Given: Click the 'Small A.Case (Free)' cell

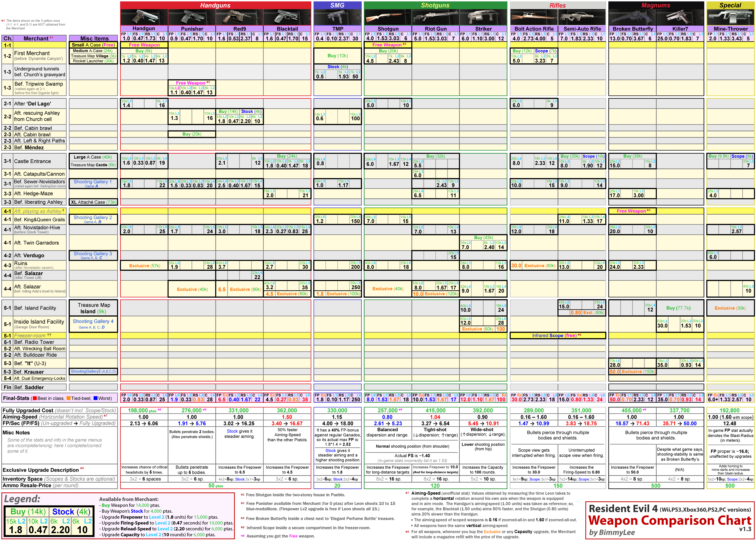Looking at the screenshot, I should tap(93, 45).
